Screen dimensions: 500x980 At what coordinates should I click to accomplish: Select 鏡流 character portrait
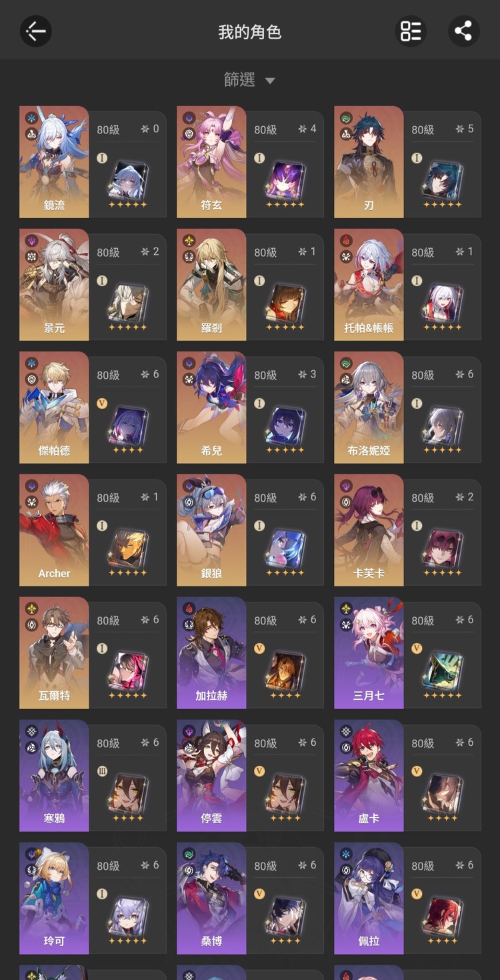tap(54, 161)
